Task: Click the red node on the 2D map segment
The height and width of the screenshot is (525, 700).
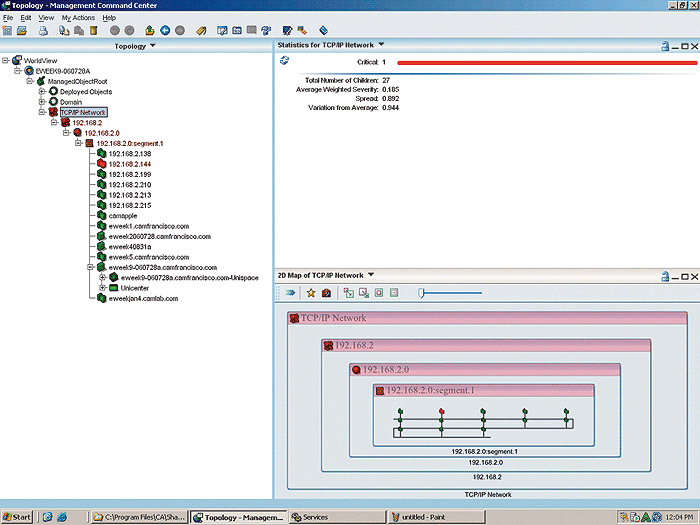Action: [442, 411]
